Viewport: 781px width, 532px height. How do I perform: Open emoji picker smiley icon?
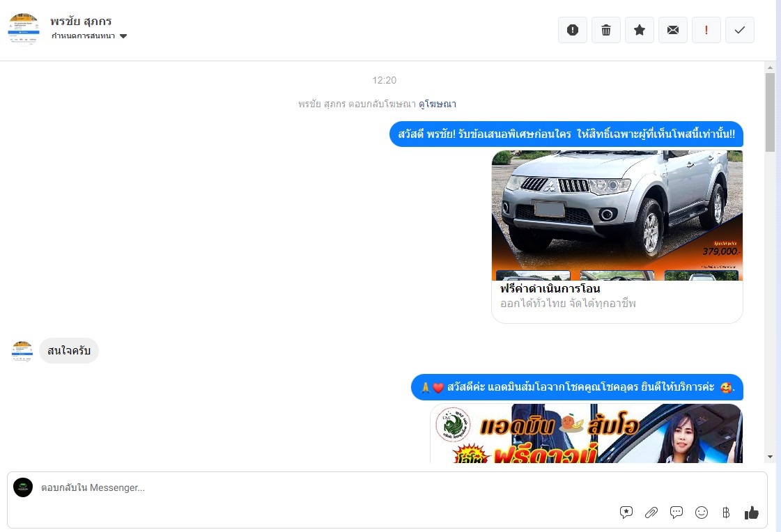click(x=702, y=512)
